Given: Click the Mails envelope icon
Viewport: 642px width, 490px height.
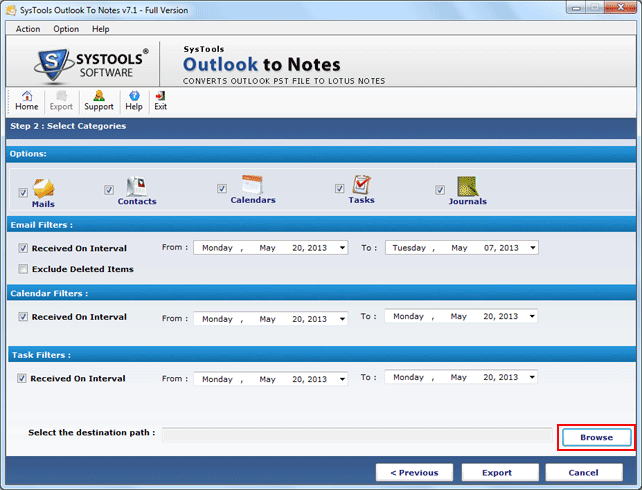Looking at the screenshot, I should 44,187.
